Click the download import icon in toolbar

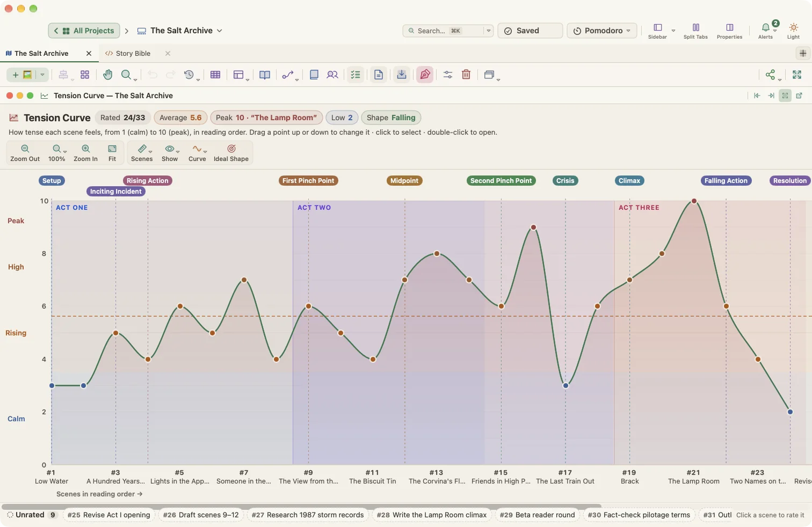coord(402,75)
